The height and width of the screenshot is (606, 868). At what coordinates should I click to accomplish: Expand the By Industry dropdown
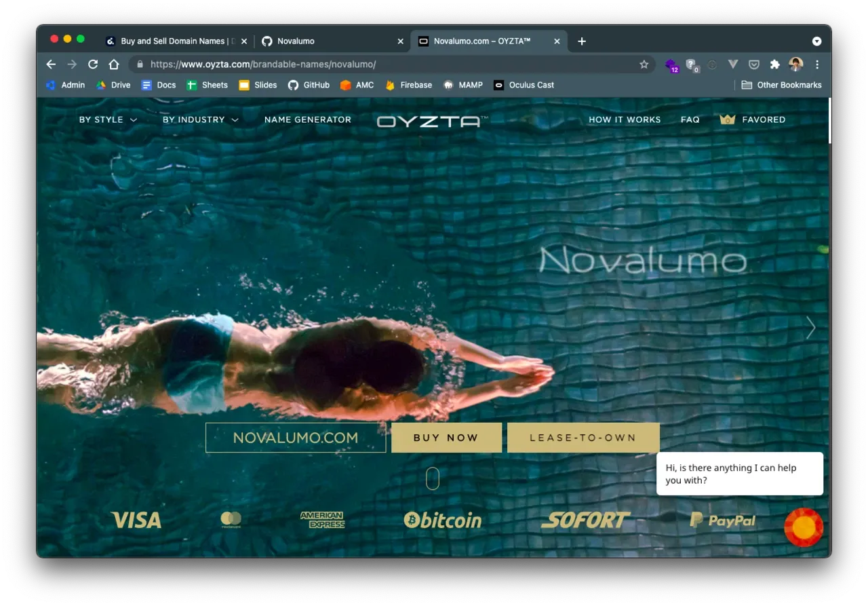pyautogui.click(x=200, y=119)
